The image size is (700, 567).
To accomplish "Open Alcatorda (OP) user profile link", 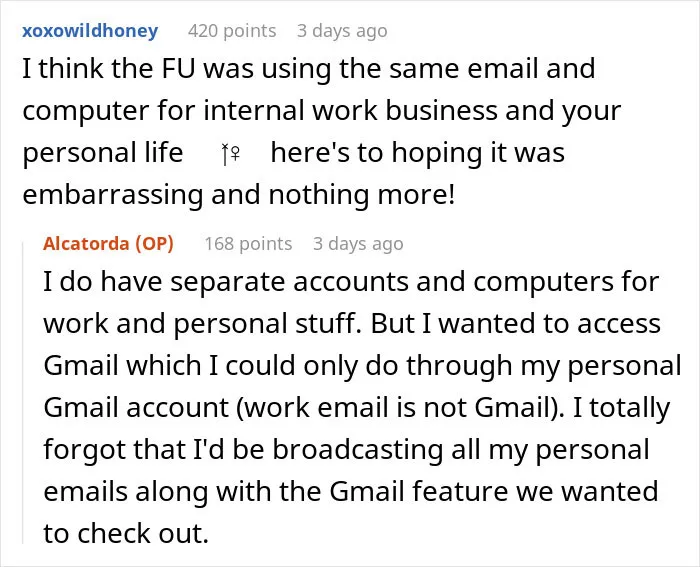I will pos(108,244).
